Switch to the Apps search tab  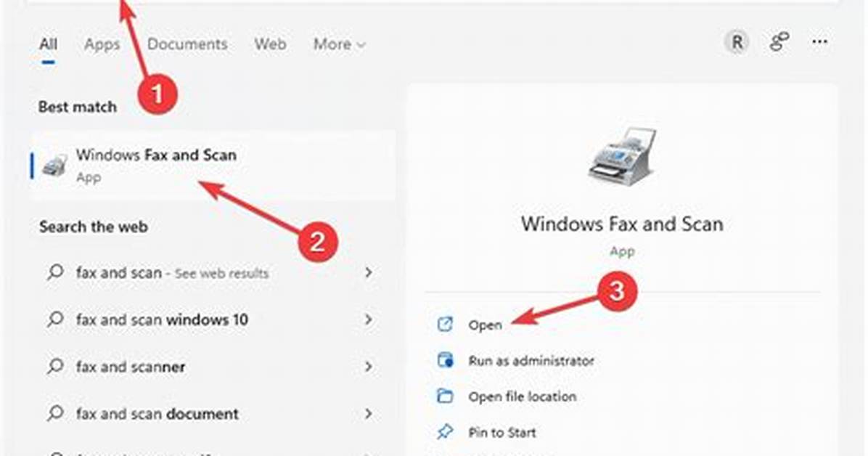pyautogui.click(x=102, y=44)
